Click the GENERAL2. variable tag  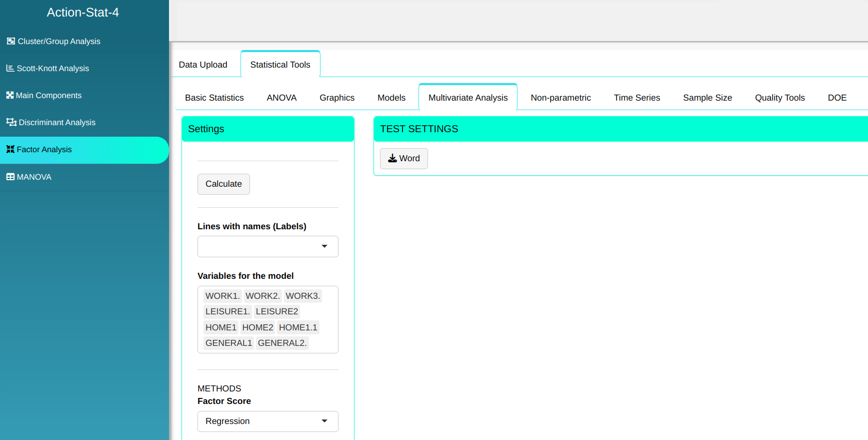tap(282, 343)
